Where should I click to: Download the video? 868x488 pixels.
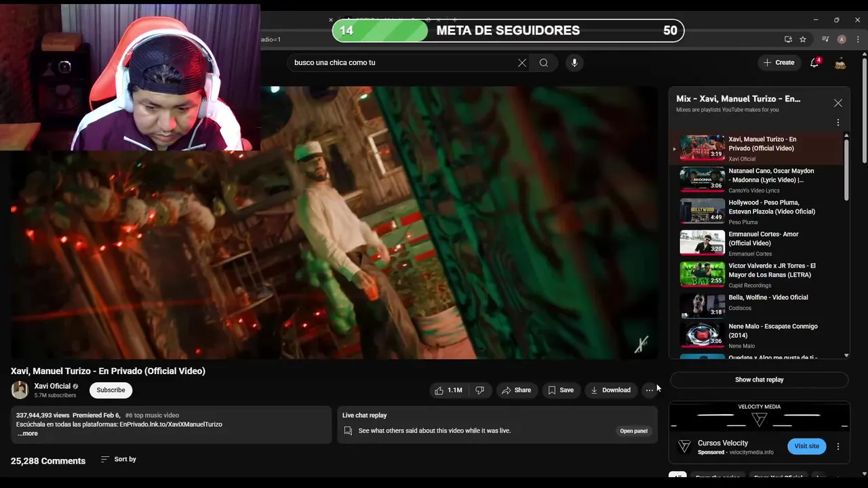[610, 390]
